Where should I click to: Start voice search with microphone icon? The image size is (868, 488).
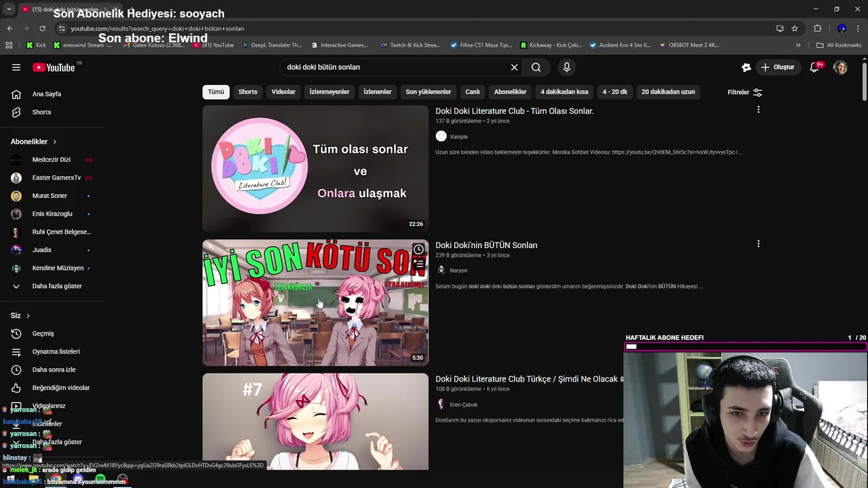point(567,67)
